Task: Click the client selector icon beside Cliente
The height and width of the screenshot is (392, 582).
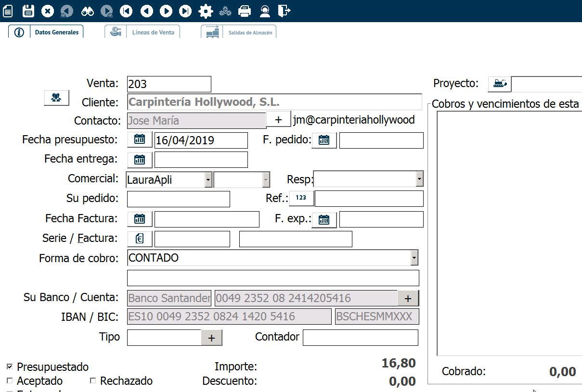Action: (x=57, y=98)
